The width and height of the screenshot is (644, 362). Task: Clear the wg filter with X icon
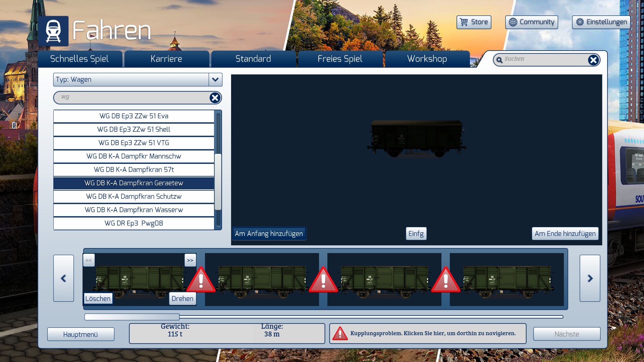click(215, 98)
